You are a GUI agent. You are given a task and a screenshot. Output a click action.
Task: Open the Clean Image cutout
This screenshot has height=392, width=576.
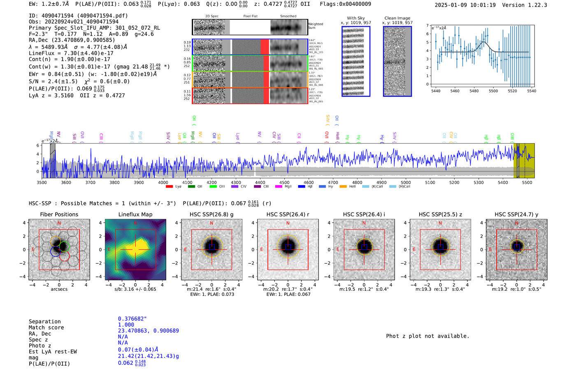pos(397,61)
